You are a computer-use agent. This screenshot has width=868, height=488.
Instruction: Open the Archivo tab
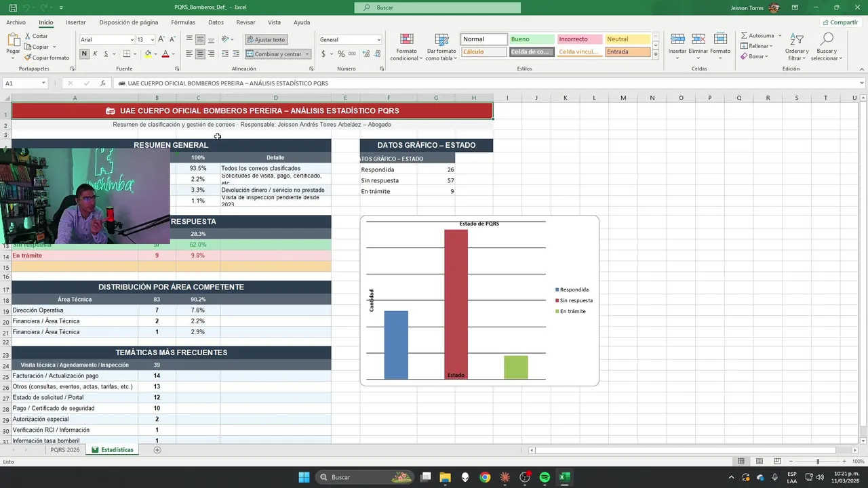(x=16, y=22)
